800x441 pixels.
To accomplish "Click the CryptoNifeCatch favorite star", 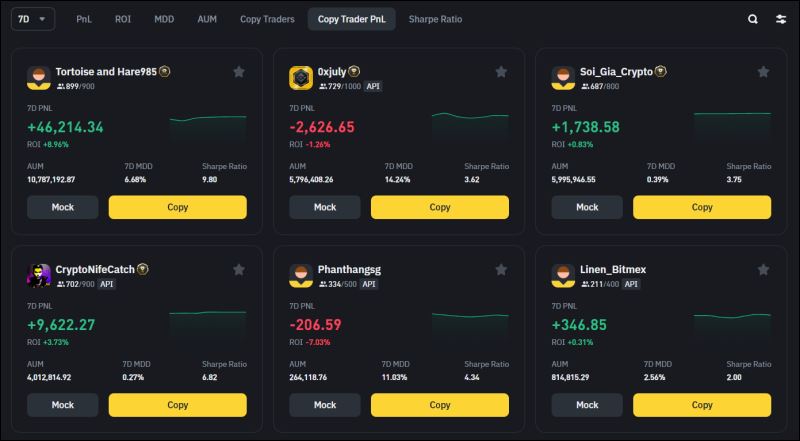I will click(x=238, y=270).
